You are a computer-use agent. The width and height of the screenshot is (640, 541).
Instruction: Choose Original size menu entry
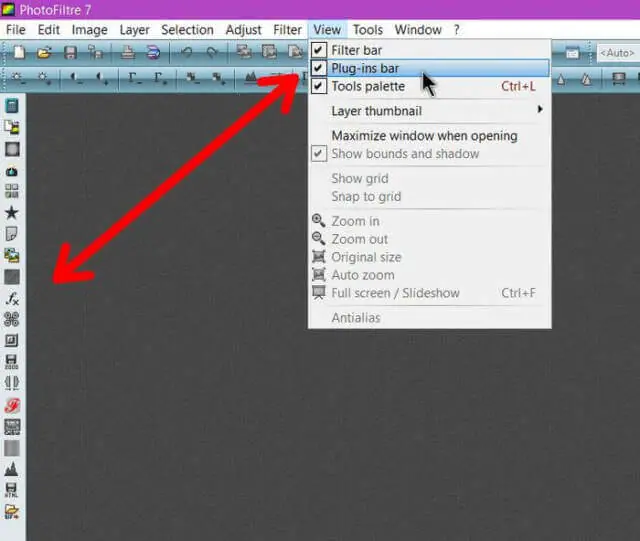(430, 257)
